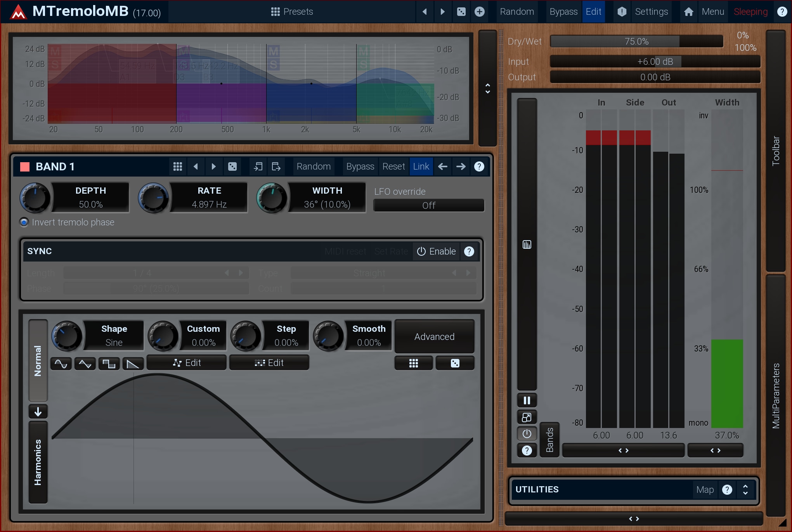Select the square wave shape icon

coord(109,364)
